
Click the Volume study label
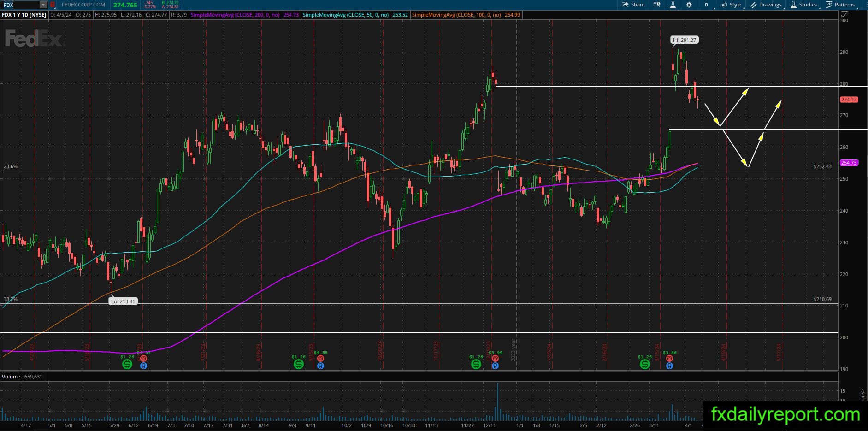(x=11, y=377)
